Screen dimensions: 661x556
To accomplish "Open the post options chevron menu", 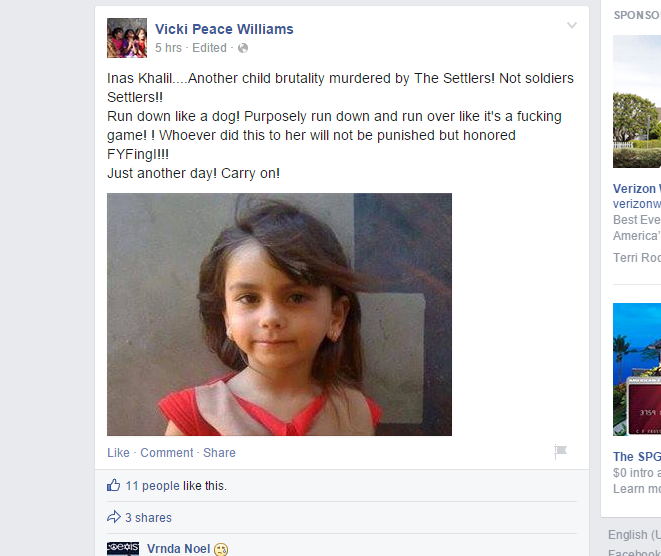I will [572, 25].
